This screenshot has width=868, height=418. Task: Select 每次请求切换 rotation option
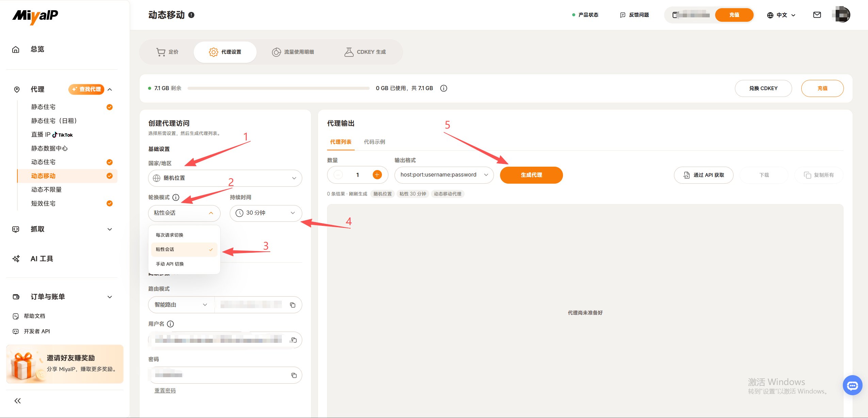point(184,235)
